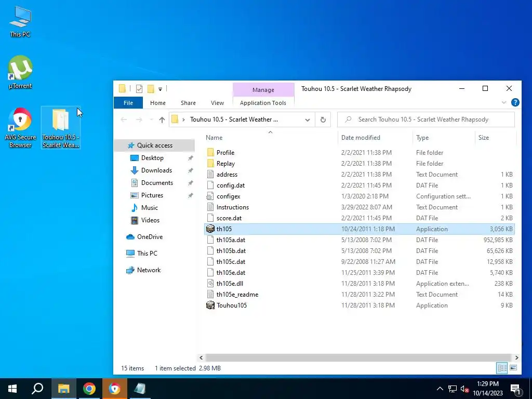This screenshot has height=399, width=532.
Task: Select the th105 application
Action: pyautogui.click(x=359, y=229)
